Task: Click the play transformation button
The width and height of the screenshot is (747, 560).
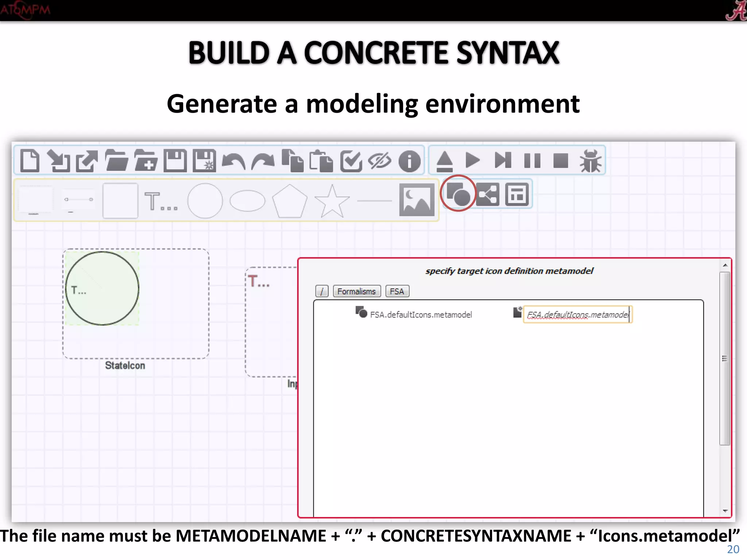Action: [473, 160]
